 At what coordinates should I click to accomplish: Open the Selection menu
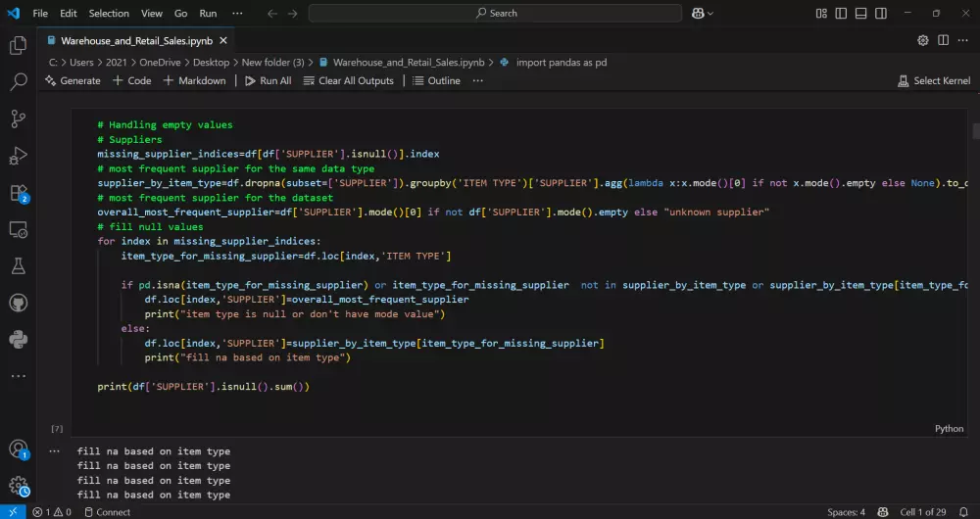[109, 13]
